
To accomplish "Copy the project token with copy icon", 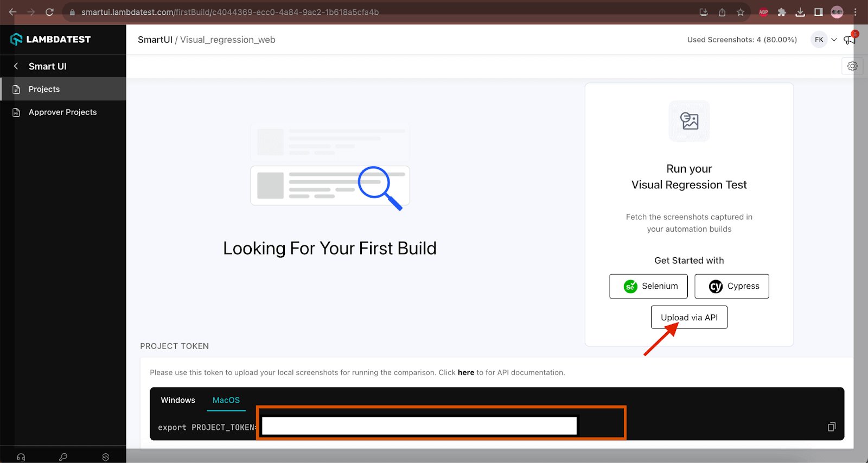I will (x=832, y=427).
